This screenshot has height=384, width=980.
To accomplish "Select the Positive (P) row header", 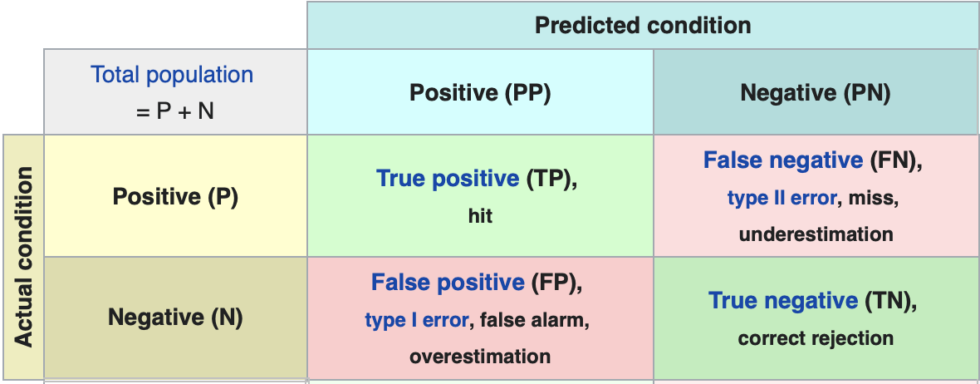I will (x=175, y=196).
